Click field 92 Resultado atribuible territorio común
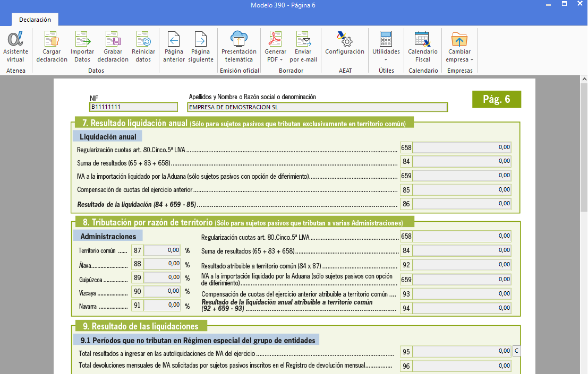This screenshot has width=588, height=374. pos(462,265)
